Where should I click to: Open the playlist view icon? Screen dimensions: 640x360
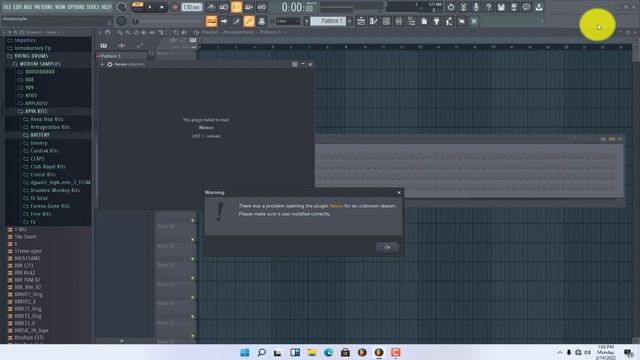[361, 21]
